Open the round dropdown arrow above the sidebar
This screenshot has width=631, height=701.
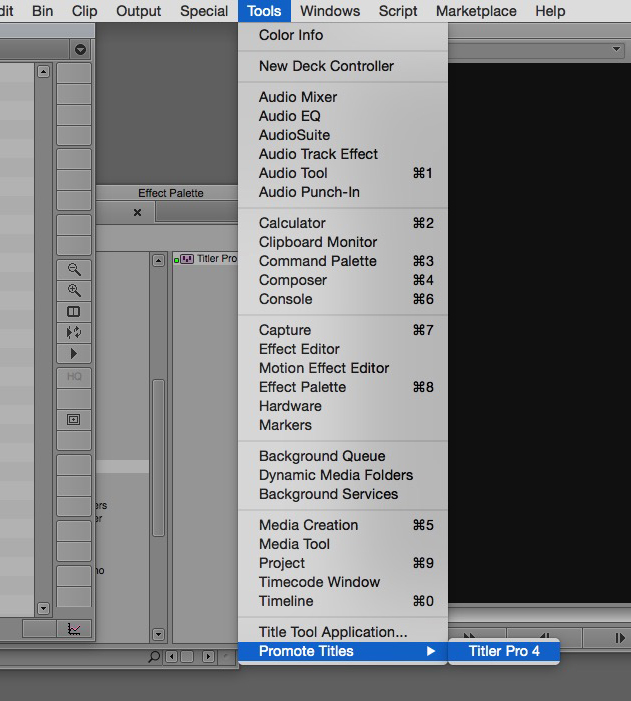[x=80, y=49]
